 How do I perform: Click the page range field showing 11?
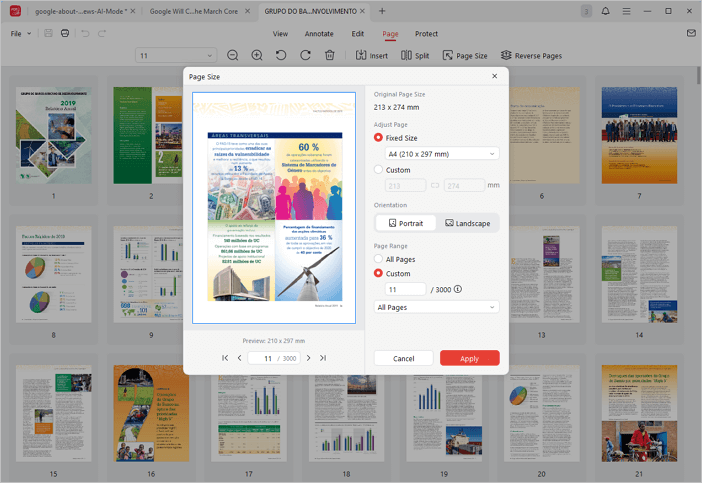(x=406, y=289)
